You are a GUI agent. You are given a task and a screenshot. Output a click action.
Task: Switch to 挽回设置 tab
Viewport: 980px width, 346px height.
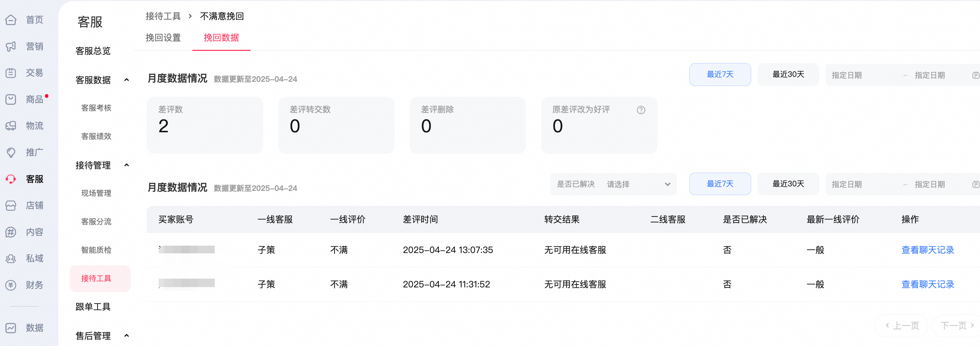click(x=163, y=38)
